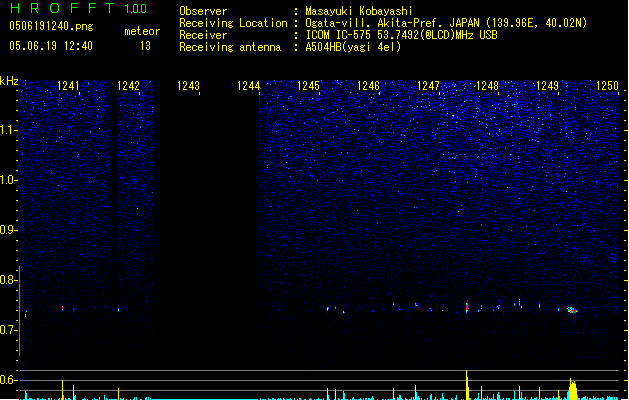The width and height of the screenshot is (629, 400).
Task: Click the wide yellow intensity peak near 1249
Action: point(573,389)
